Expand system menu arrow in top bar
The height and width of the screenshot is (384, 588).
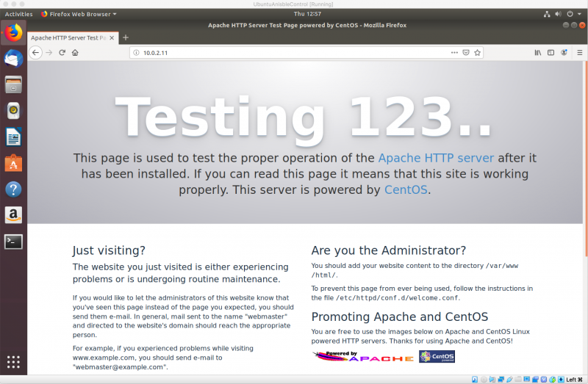point(580,14)
